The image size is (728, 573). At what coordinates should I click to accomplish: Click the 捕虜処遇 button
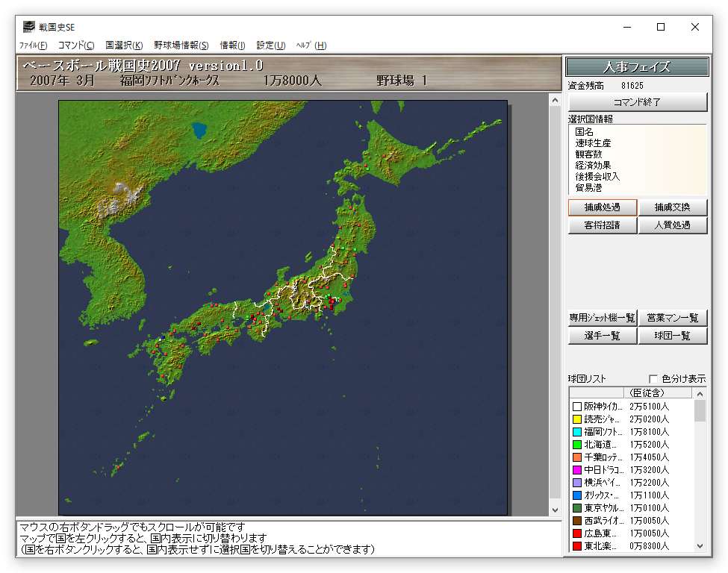tap(602, 207)
